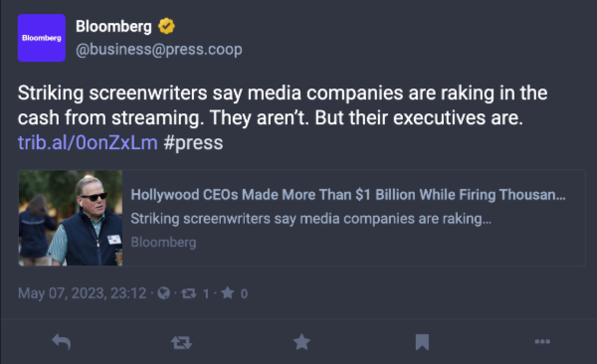Boost this post with the bottom action bar icon
This screenshot has width=597, height=364.
click(182, 342)
